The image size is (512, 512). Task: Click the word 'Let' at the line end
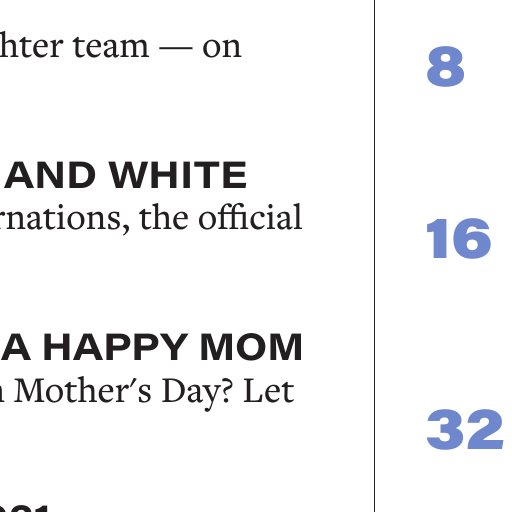pos(269,391)
